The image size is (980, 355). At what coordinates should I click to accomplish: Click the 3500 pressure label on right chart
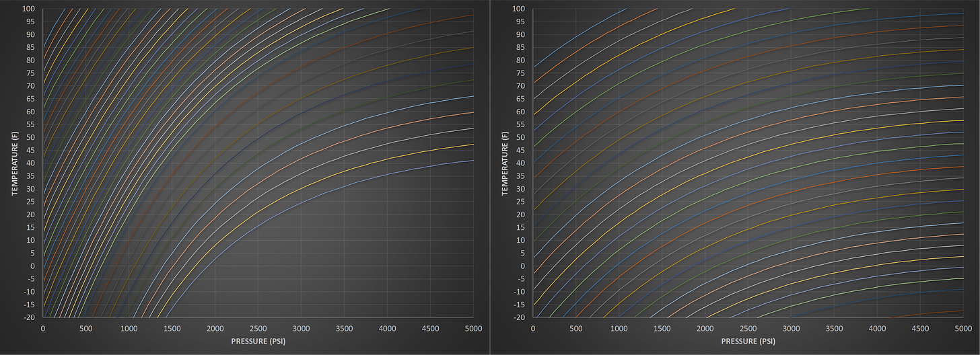835,329
